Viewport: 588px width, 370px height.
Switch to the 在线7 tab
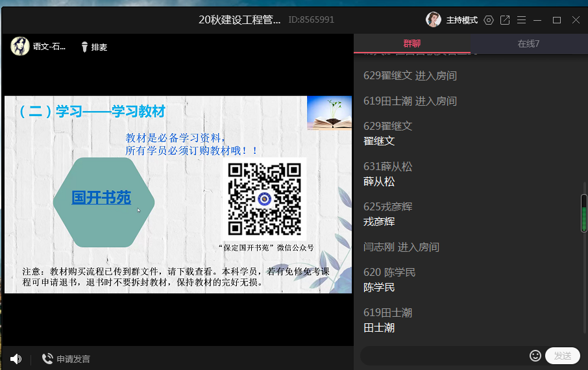click(x=528, y=43)
